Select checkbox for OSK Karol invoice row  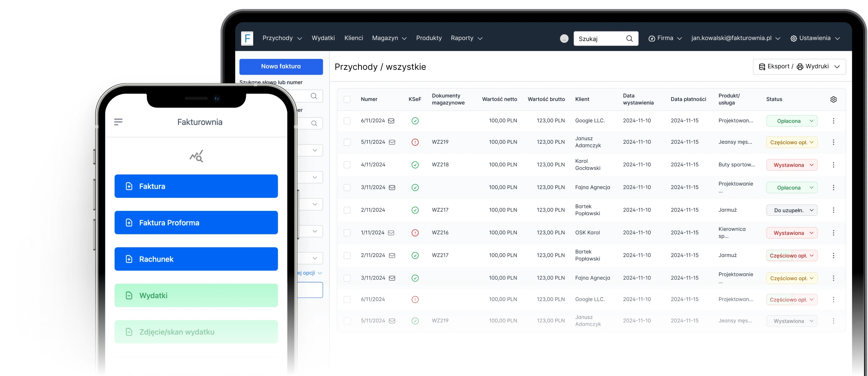[347, 233]
